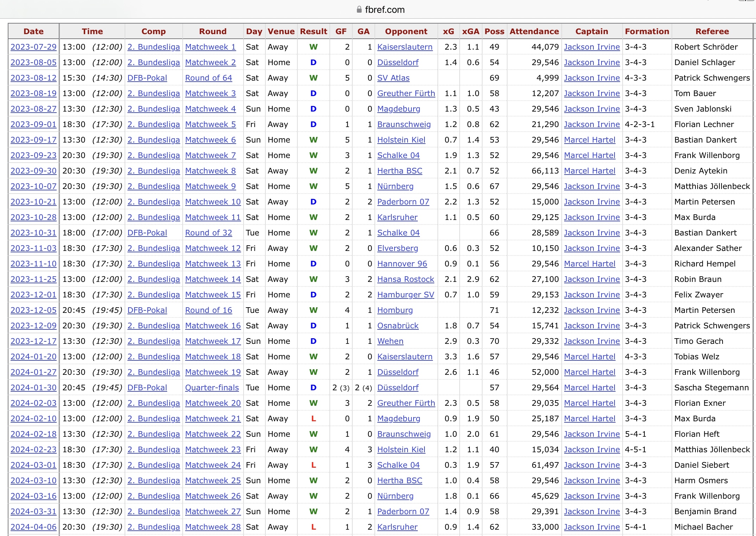The height and width of the screenshot is (536, 756).
Task: Open Hertha BSC link in Matchweek 8 row
Action: click(399, 171)
